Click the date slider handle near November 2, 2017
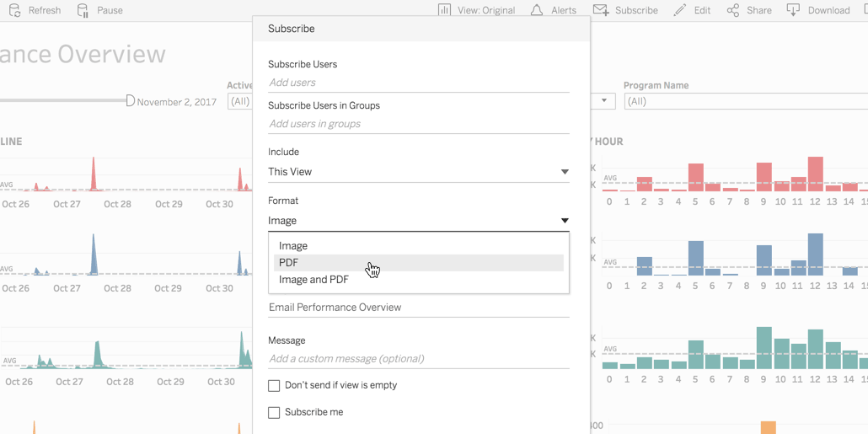The height and width of the screenshot is (434, 868). tap(130, 101)
